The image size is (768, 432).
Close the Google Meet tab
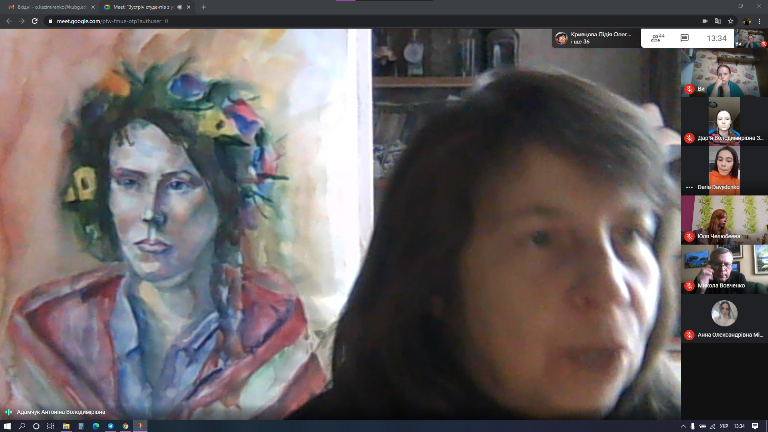coord(189,7)
